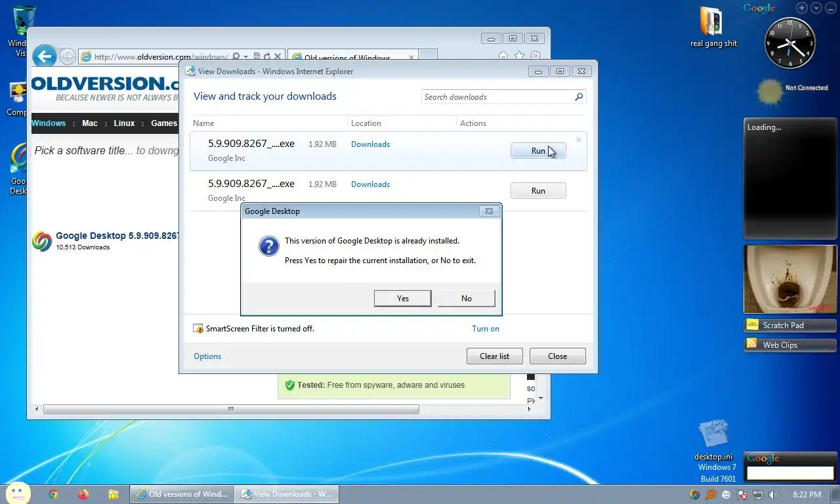This screenshot has width=840, height=504.
Task: Close the Google Desktop dialog
Action: tap(489, 211)
